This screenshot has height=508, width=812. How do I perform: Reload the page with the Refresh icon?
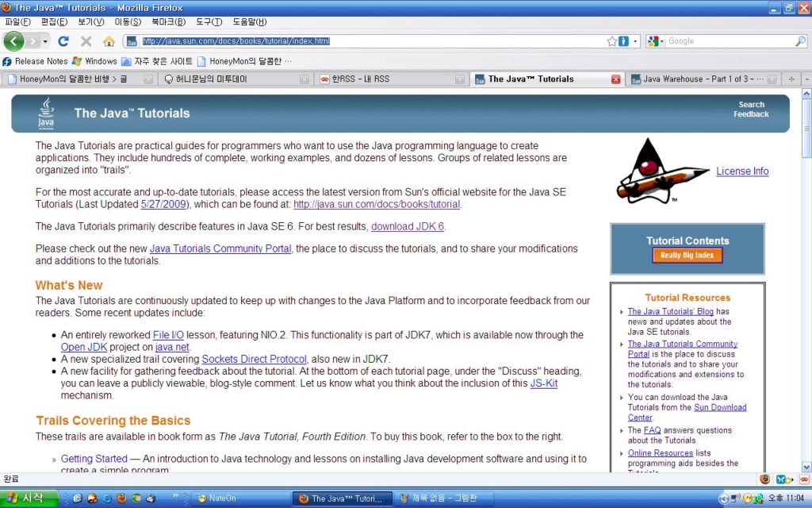pos(63,41)
